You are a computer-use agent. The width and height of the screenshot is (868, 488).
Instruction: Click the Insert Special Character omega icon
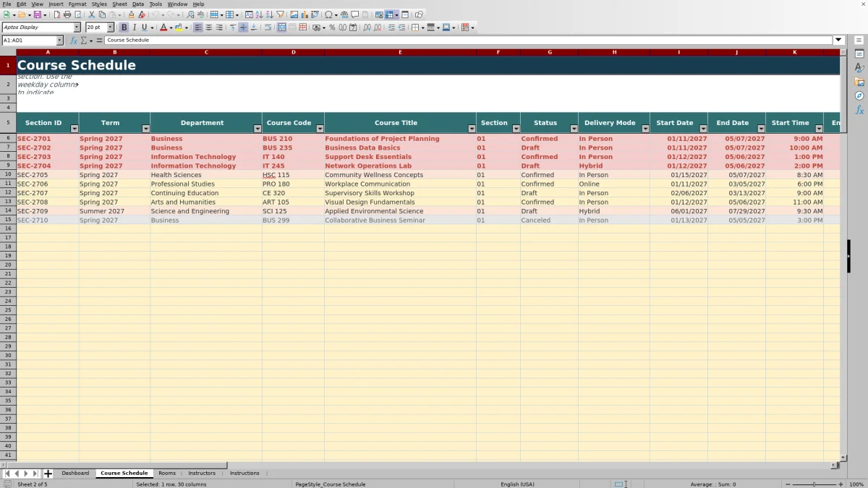[328, 14]
